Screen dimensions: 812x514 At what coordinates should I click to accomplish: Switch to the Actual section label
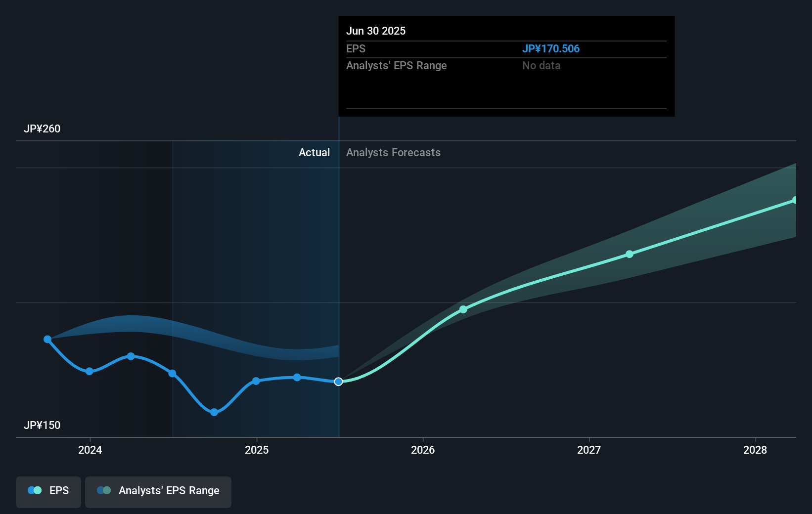point(314,153)
